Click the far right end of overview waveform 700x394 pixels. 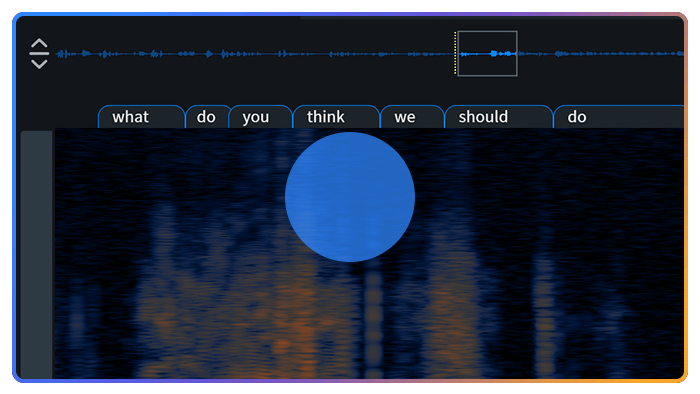tap(679, 54)
